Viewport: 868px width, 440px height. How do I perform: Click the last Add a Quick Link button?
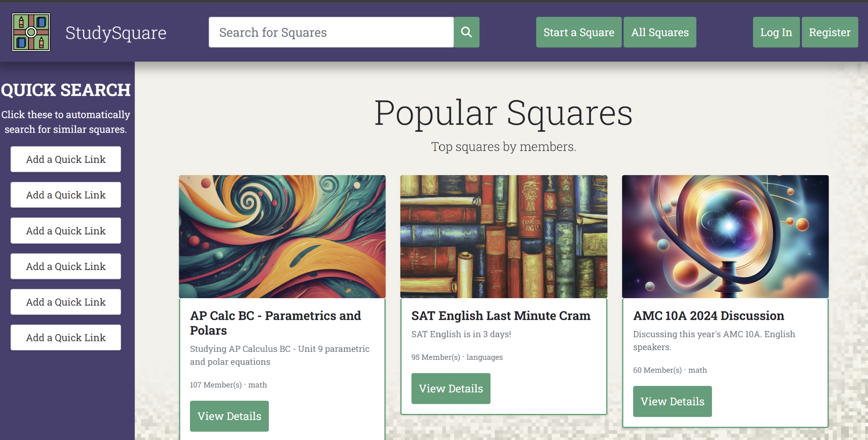click(x=66, y=337)
